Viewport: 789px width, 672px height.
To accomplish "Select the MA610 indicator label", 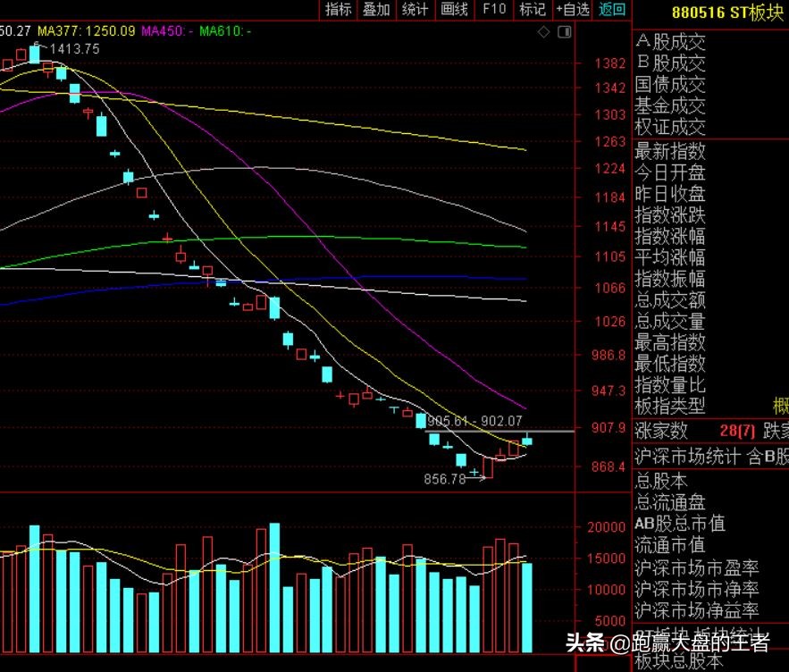I will point(225,31).
